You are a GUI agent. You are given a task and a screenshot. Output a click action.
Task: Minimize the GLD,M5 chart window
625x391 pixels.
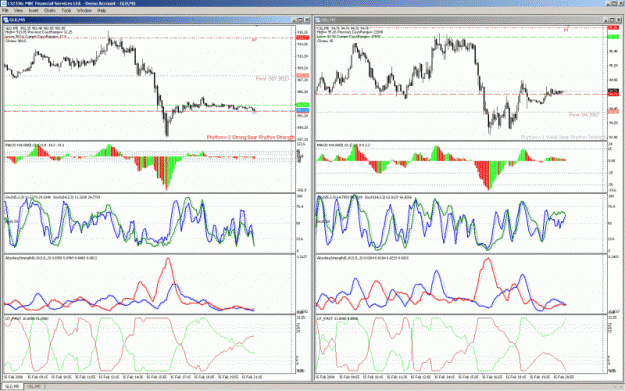pyautogui.click(x=295, y=20)
